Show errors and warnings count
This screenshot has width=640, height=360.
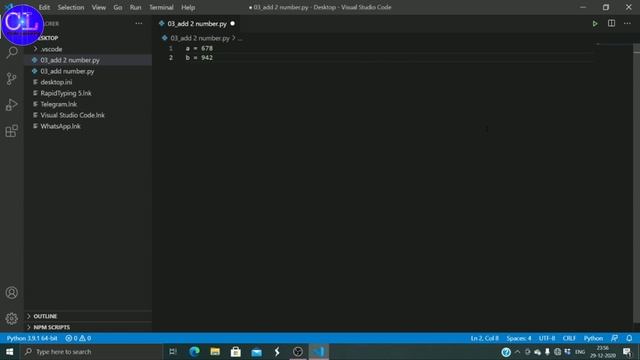78,338
